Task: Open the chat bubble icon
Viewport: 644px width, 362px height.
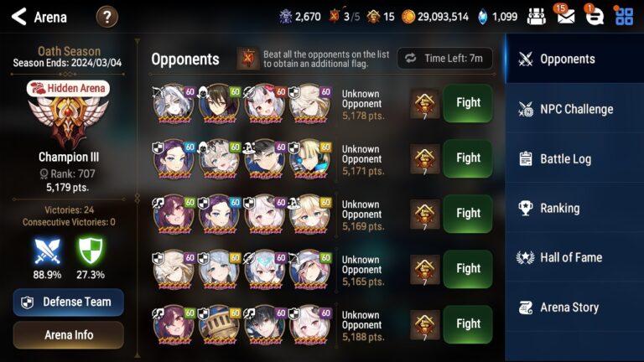Action: click(594, 17)
